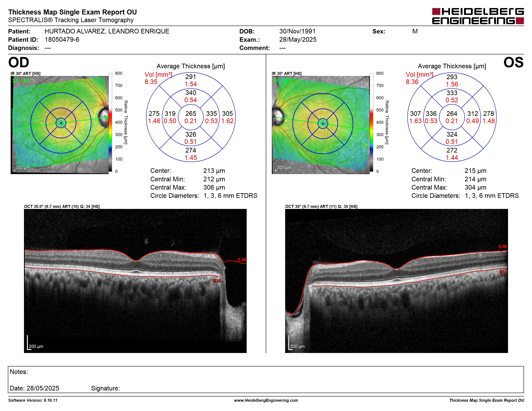Screen dimensions: 532x411
Task: Click the OD Center value 213 µm
Action: click(x=214, y=171)
